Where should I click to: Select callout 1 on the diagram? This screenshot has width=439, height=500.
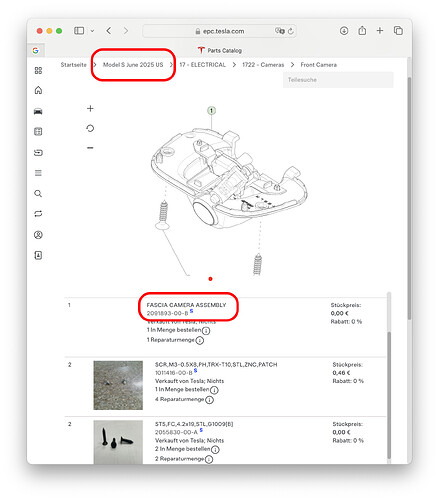(x=211, y=110)
